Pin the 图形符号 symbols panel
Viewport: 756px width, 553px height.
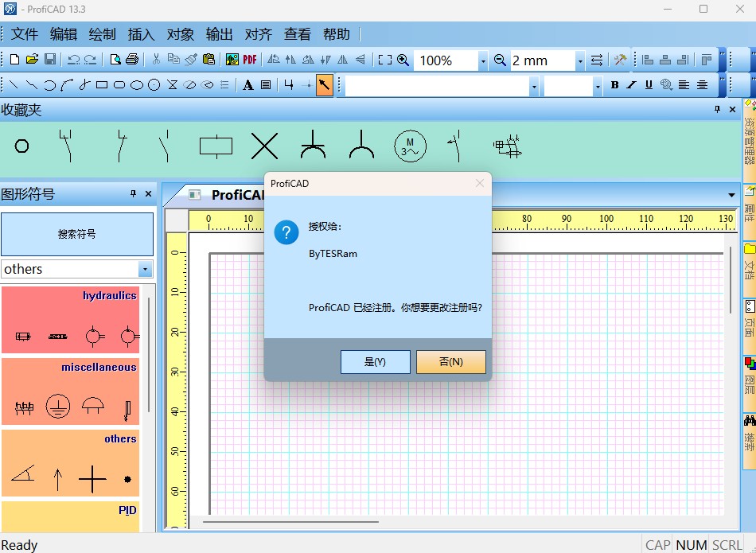coord(134,194)
